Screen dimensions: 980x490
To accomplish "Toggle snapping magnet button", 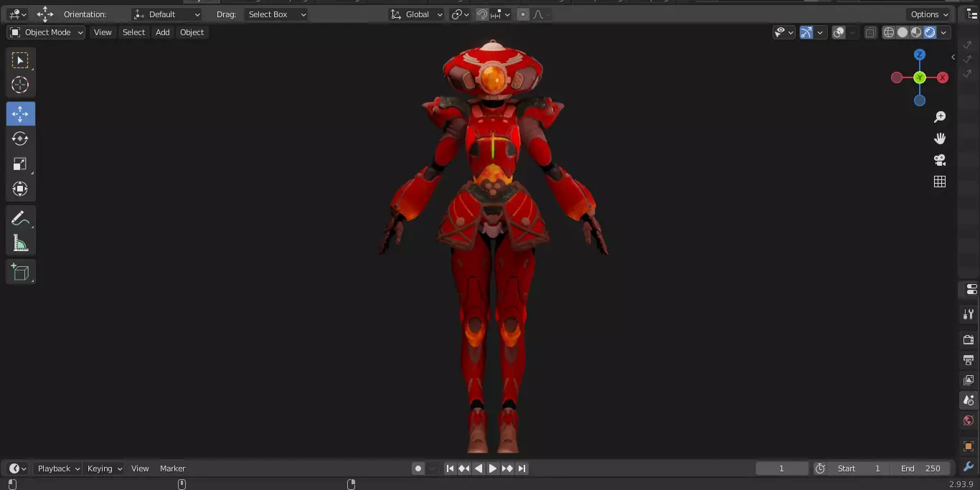I will coord(483,14).
